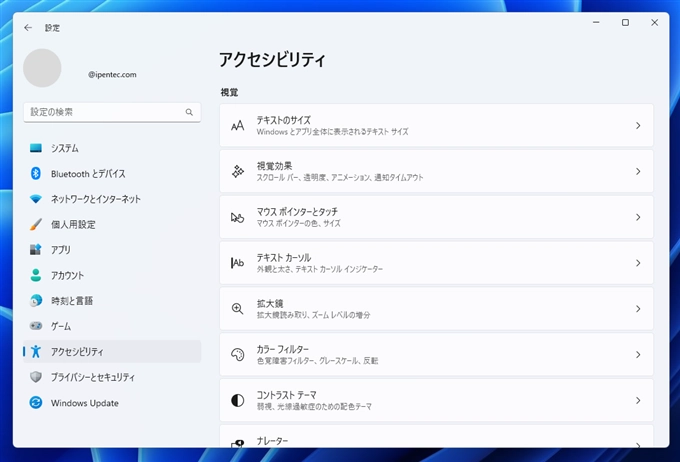Image resolution: width=680 pixels, height=462 pixels.
Task: Maximize the Settings window
Action: click(625, 23)
